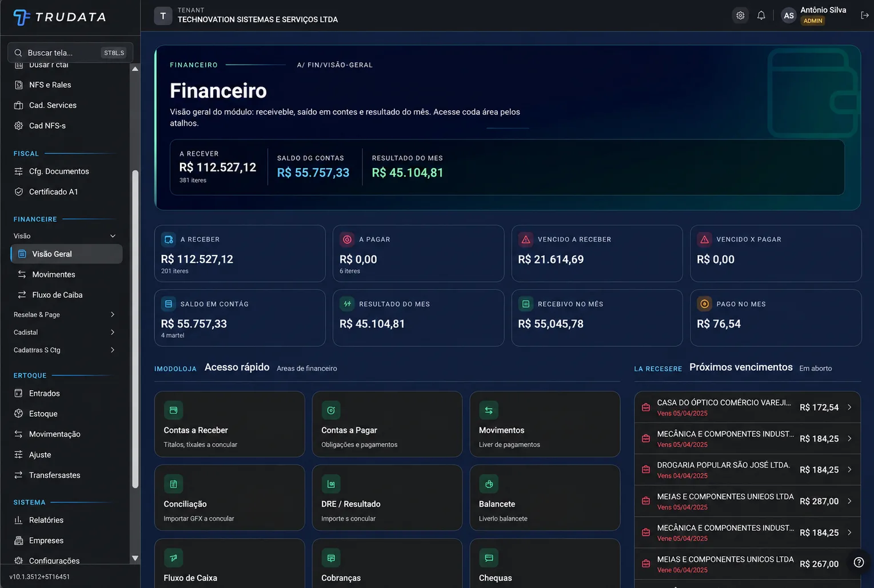The width and height of the screenshot is (874, 588).
Task: Open DRE / Resultado quick access card
Action: pos(387,498)
